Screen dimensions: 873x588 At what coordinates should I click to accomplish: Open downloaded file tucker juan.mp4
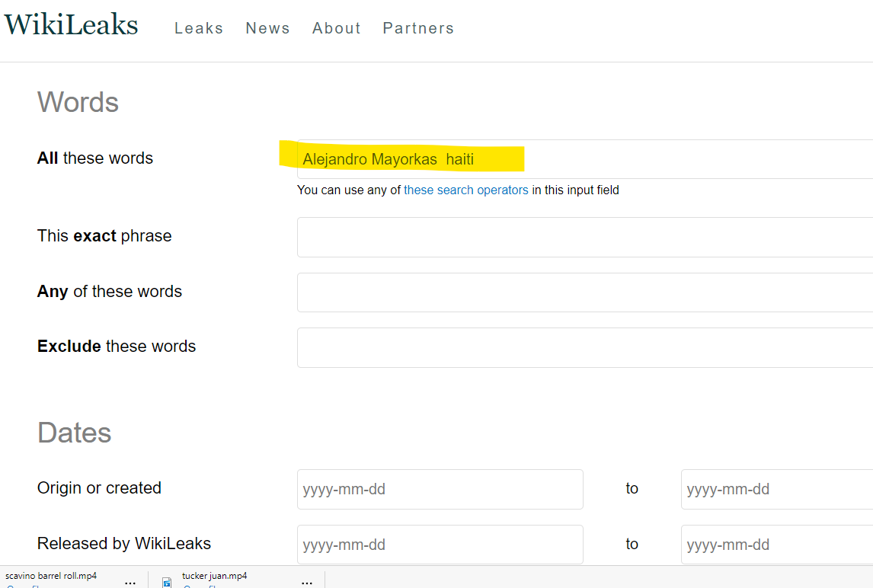[x=214, y=577]
